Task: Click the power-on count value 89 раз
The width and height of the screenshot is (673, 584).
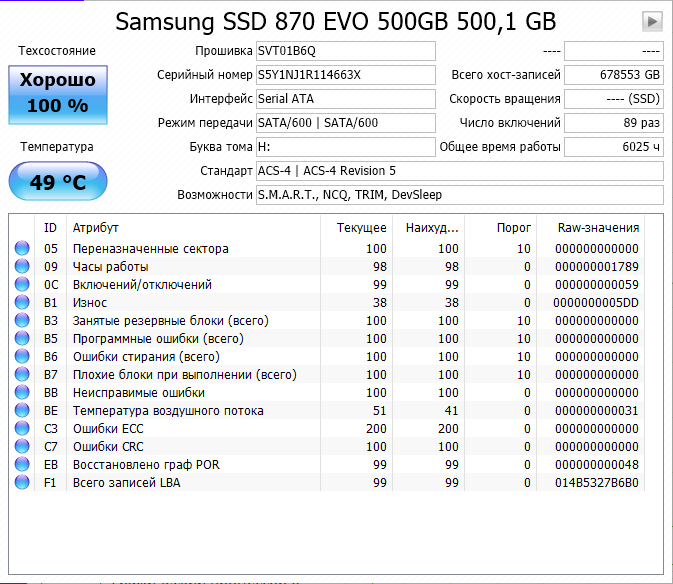Action: [x=614, y=123]
